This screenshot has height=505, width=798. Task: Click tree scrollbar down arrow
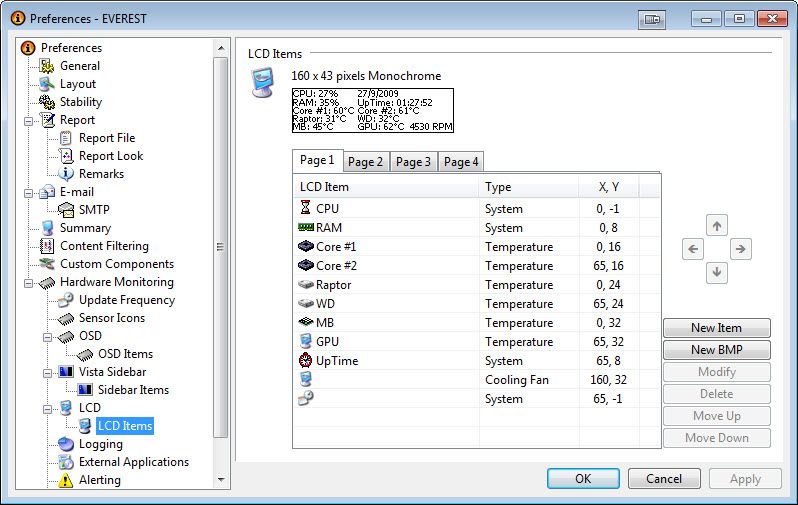tap(221, 480)
